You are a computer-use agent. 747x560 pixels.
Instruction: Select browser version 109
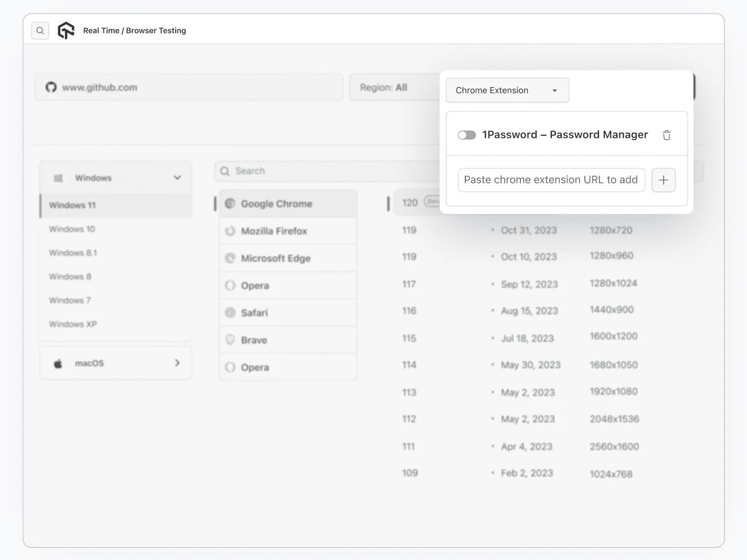[x=410, y=473]
